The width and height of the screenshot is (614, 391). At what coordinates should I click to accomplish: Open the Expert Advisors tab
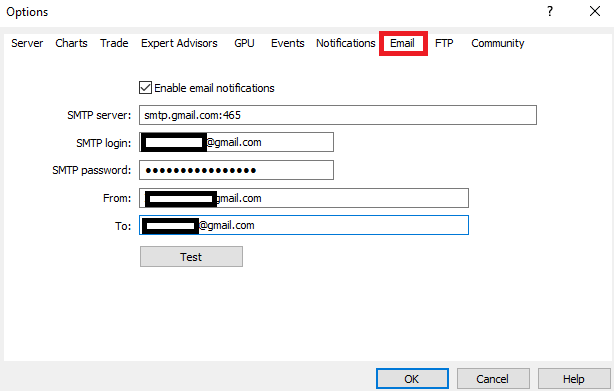179,43
